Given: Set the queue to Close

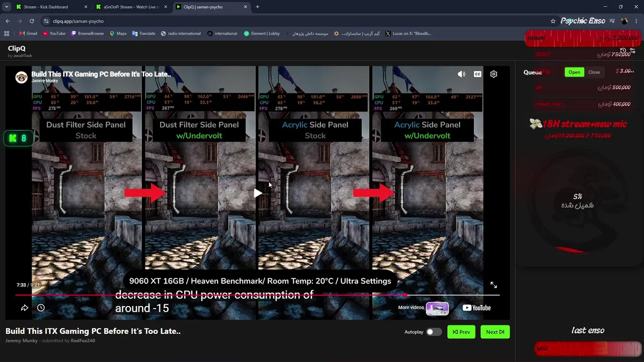Looking at the screenshot, I should pos(594,72).
